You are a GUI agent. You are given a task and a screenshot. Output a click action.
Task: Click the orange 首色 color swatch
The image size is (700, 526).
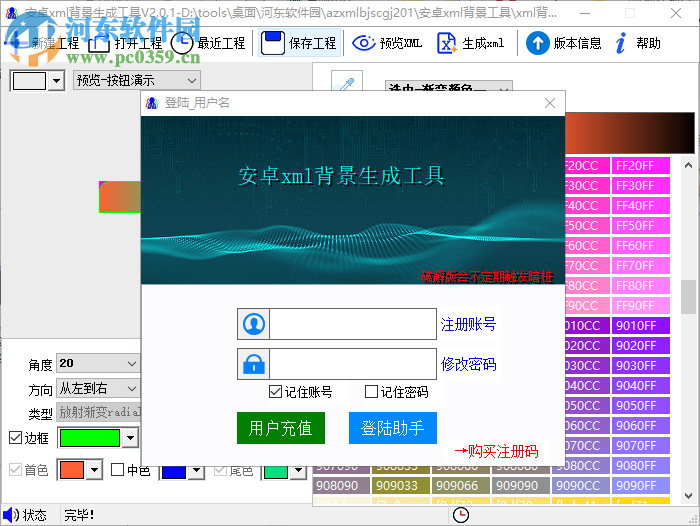click(x=72, y=470)
